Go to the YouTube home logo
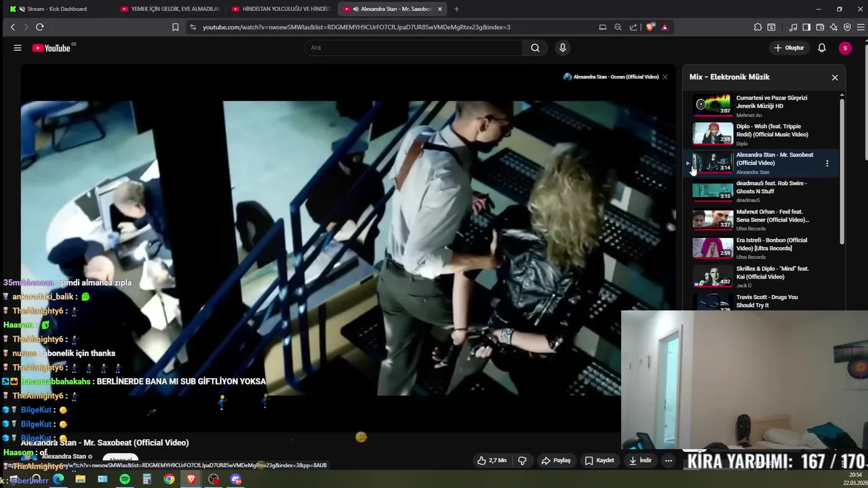868x488 pixels. click(52, 48)
